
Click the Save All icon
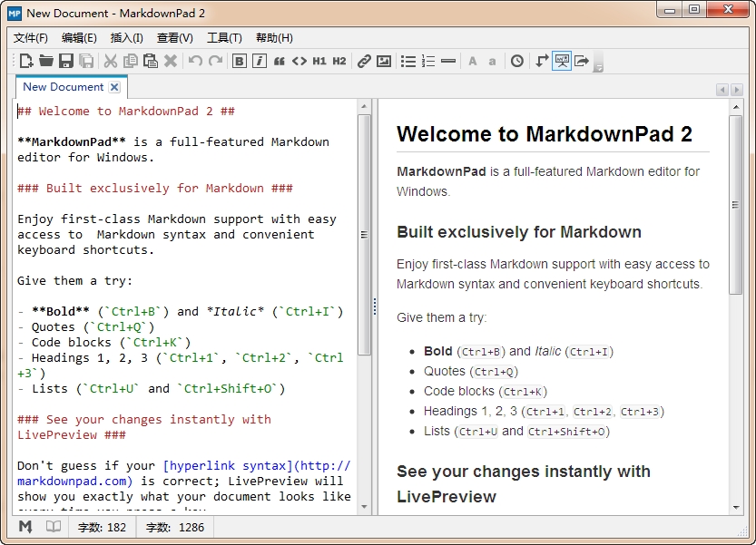(x=86, y=61)
